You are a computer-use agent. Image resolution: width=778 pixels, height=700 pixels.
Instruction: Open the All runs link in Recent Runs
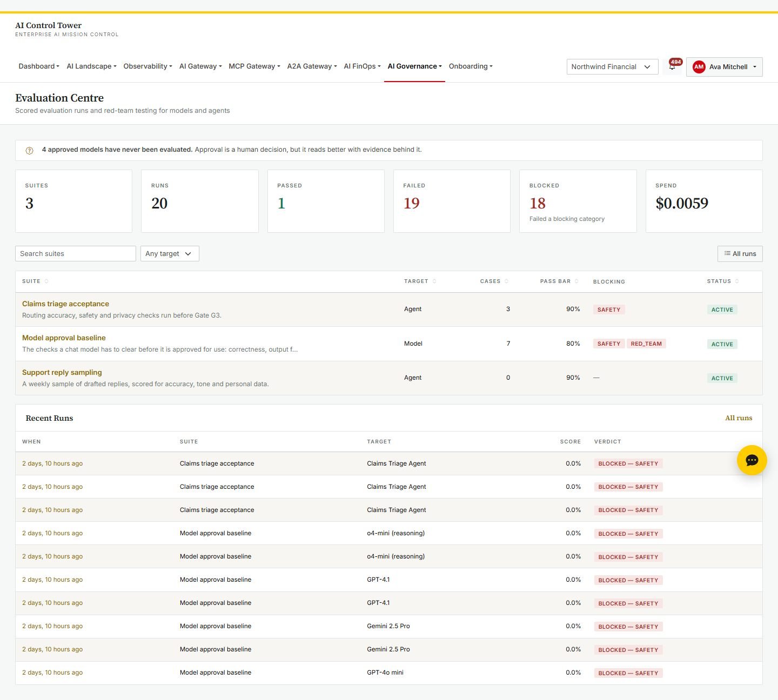(739, 418)
